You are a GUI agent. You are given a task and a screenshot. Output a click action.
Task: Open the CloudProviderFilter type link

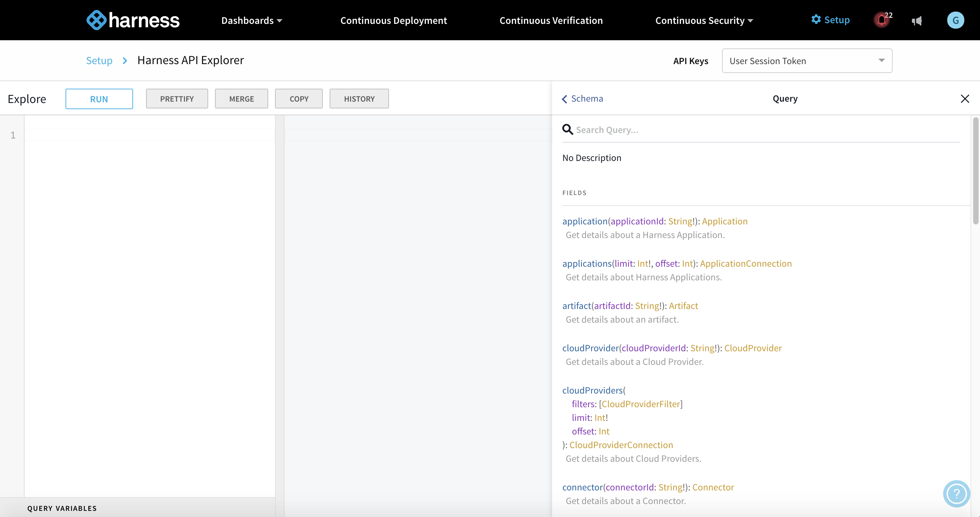pyautogui.click(x=641, y=404)
